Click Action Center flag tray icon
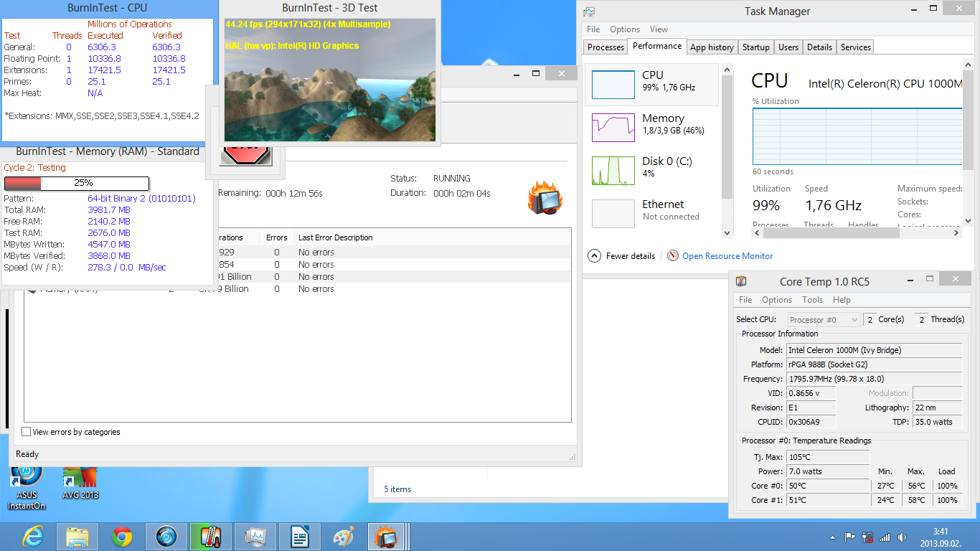This screenshot has height=551, width=980. (x=850, y=537)
